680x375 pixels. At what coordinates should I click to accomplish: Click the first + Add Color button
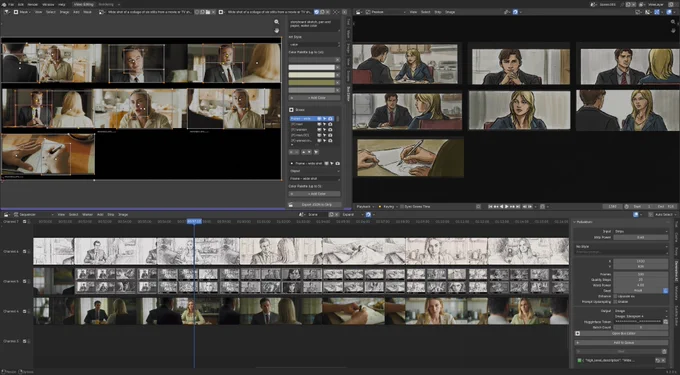pyautogui.click(x=314, y=98)
